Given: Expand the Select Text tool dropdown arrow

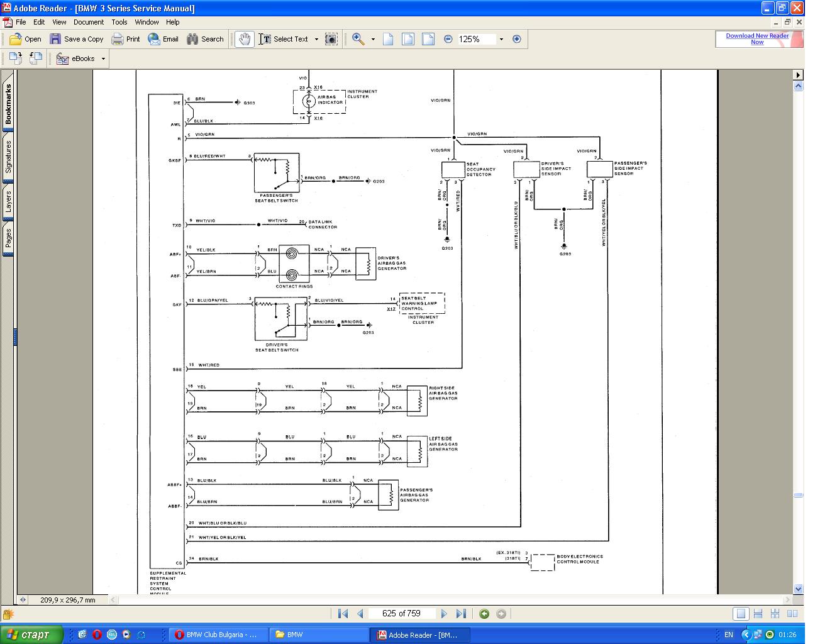Looking at the screenshot, I should (x=316, y=39).
